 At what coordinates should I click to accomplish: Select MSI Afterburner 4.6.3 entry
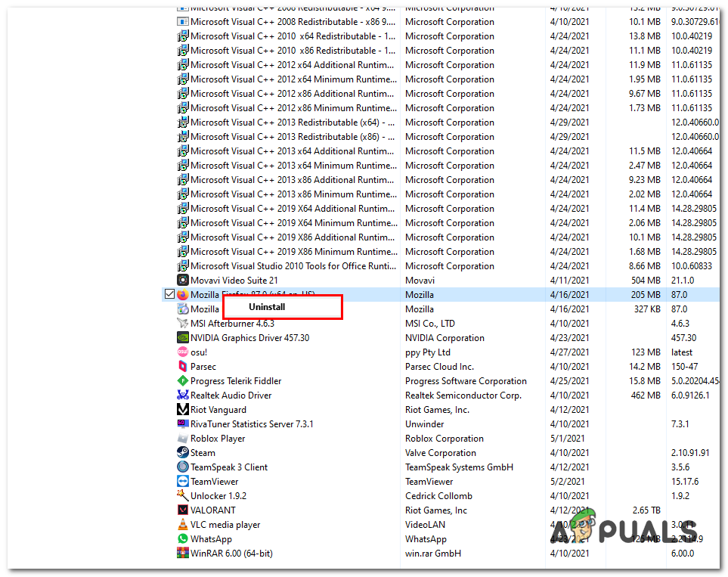click(232, 324)
